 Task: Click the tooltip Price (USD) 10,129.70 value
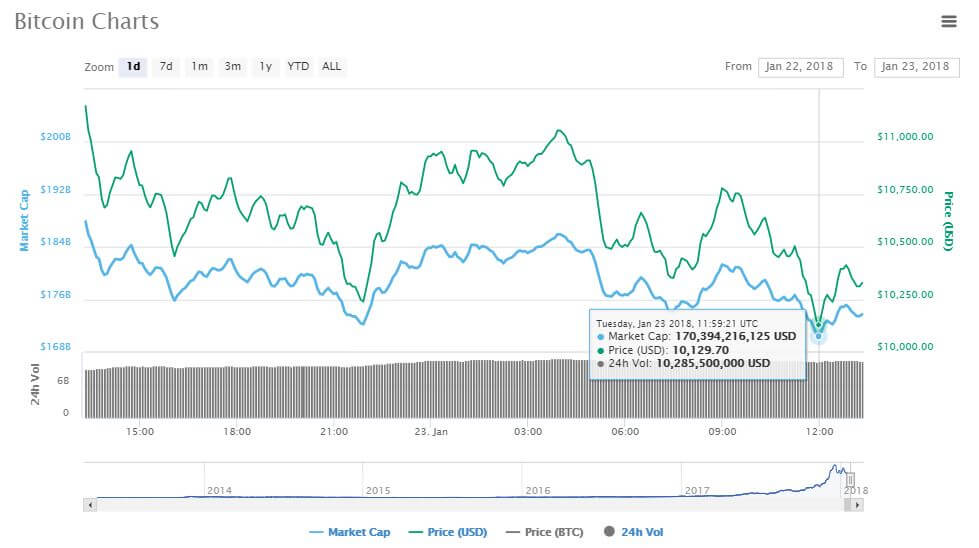(701, 350)
